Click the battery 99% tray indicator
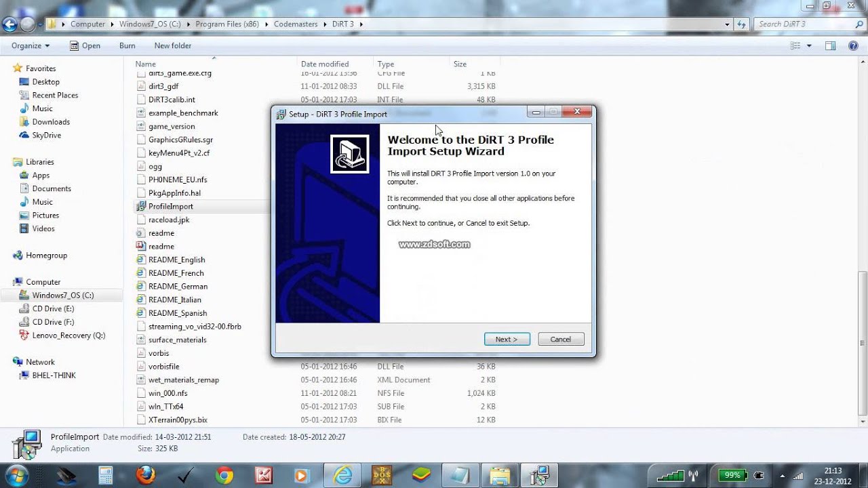This screenshot has height=488, width=868. [x=732, y=475]
